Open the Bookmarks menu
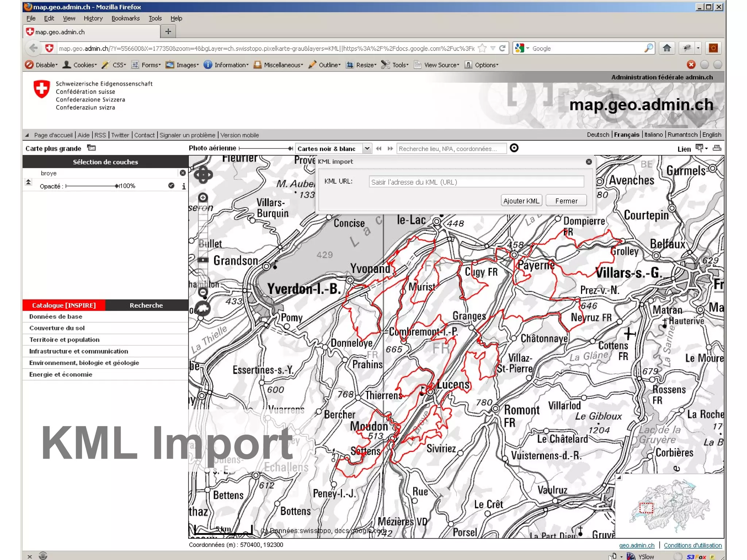This screenshot has width=747, height=560. click(125, 18)
